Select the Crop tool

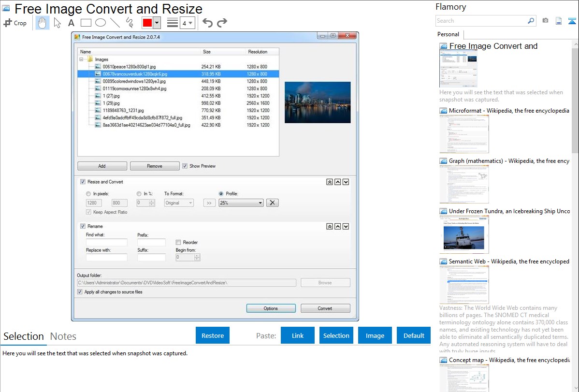(15, 23)
